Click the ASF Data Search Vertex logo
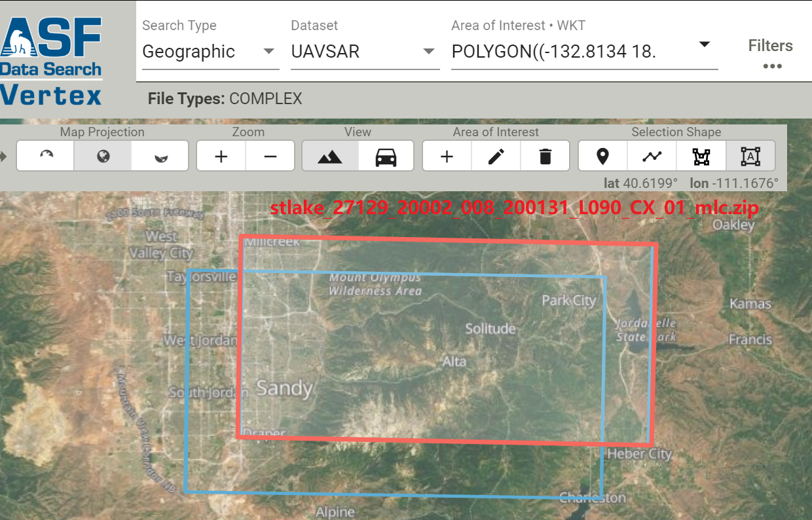The image size is (812, 520). click(52, 49)
